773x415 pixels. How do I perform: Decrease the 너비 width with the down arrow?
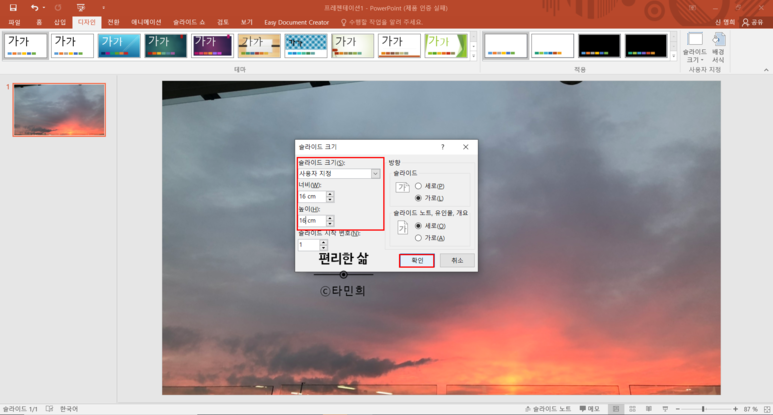[x=330, y=199]
